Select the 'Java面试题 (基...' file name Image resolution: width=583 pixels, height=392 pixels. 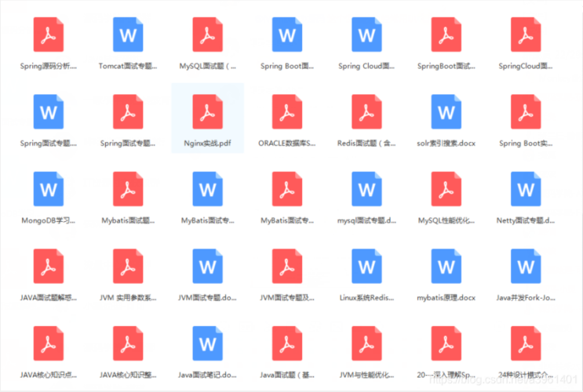pyautogui.click(x=287, y=375)
